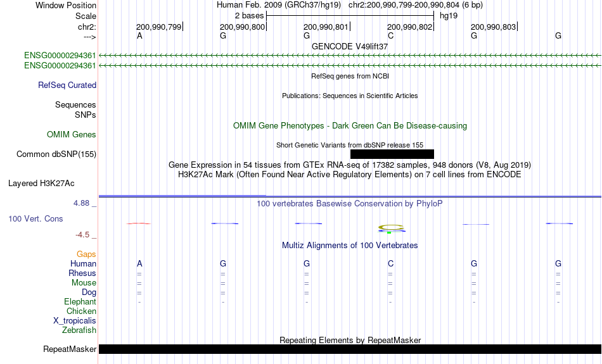Screen dimensions: 602x364
Task: Click the GTEx Gene Expression track title
Action: [x=350, y=165]
